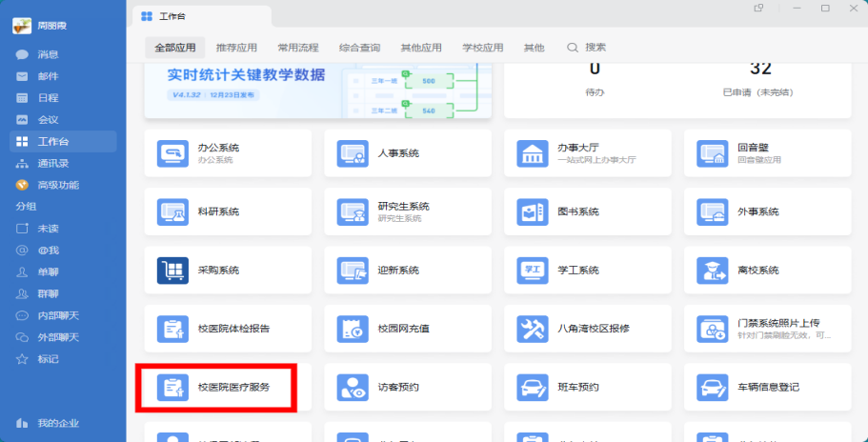Open 校医院医疗服务 tile

[217, 388]
